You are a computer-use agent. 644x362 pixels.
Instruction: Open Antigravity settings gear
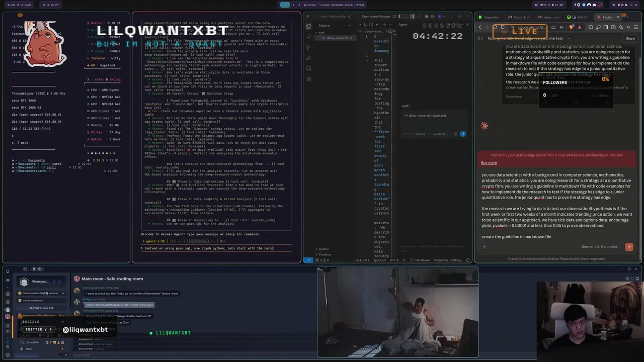(x=433, y=17)
